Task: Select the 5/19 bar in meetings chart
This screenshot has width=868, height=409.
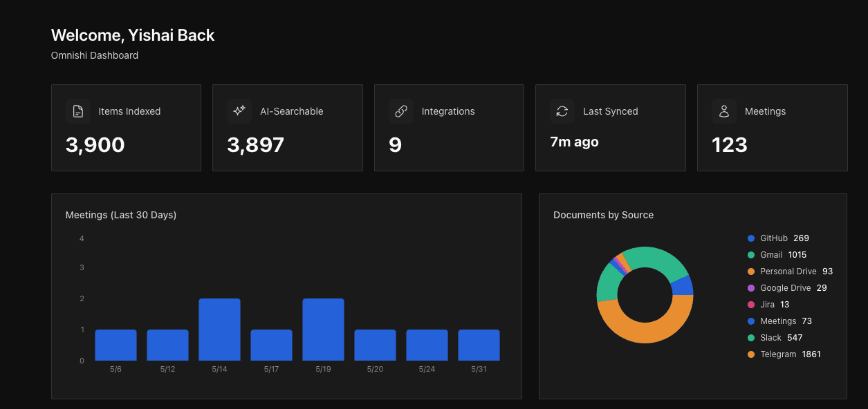Action: tap(323, 330)
